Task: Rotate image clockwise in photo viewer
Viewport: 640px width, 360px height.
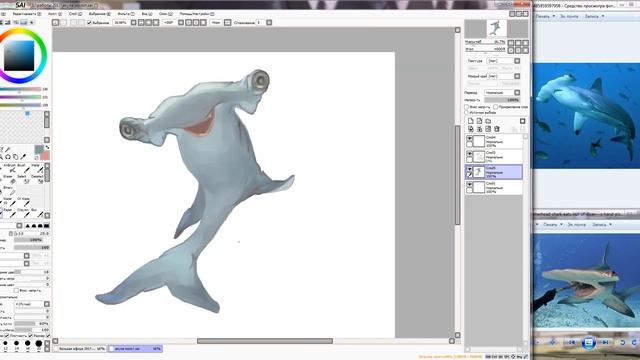Action: [x=634, y=342]
